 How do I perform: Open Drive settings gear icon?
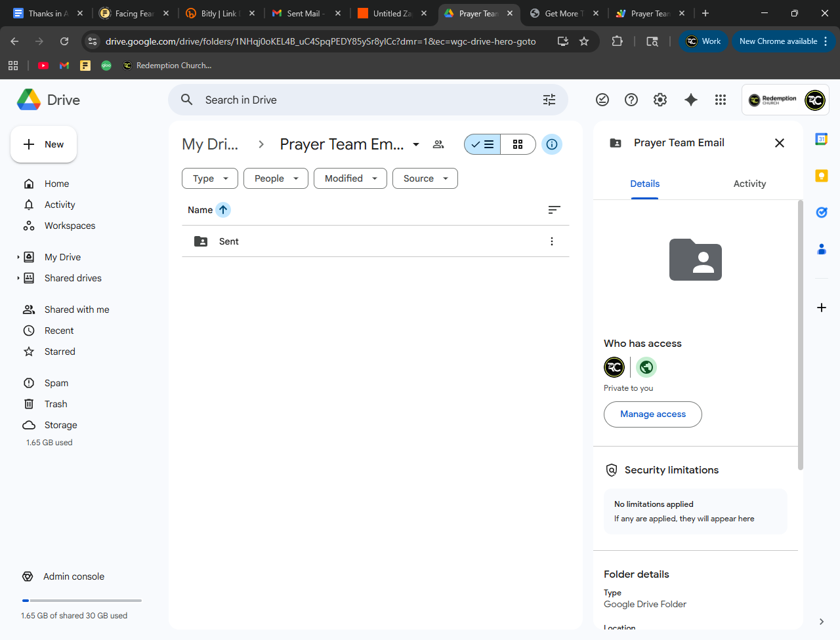[660, 100]
